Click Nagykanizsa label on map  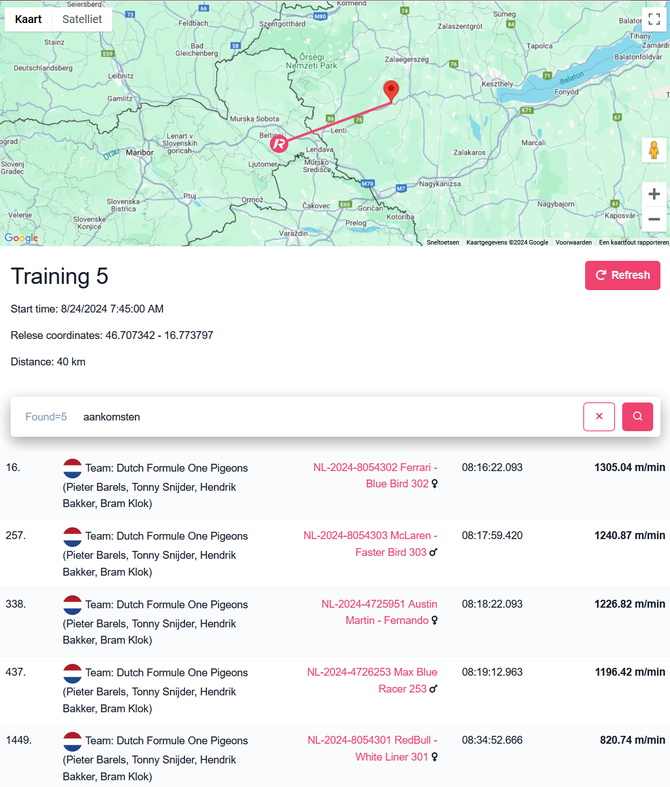[x=440, y=184]
